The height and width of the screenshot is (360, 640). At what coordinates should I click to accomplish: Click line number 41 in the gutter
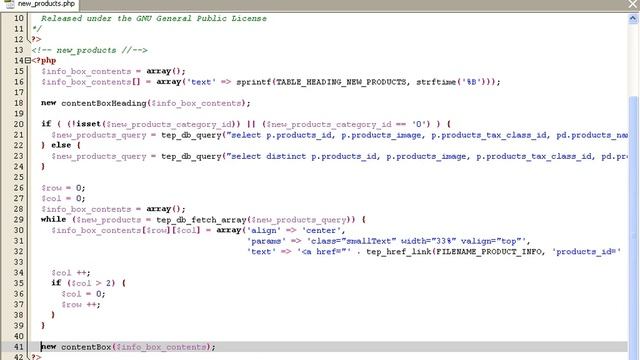pyautogui.click(x=19, y=347)
